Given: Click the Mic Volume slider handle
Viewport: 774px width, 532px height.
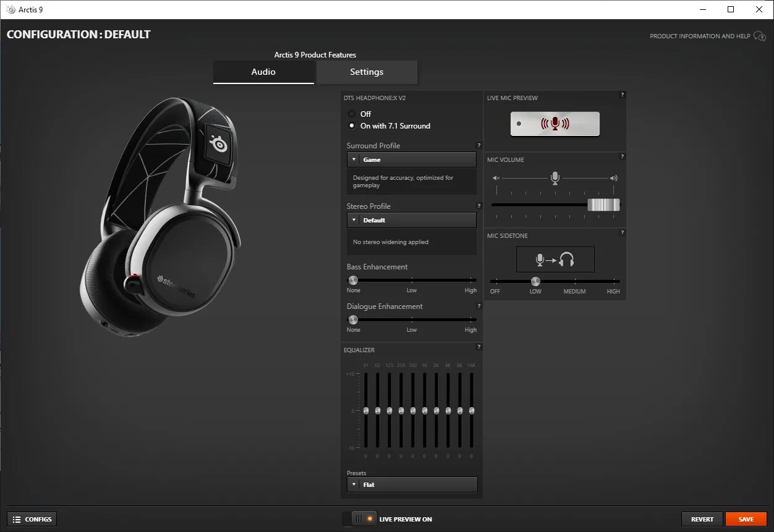Looking at the screenshot, I should [603, 205].
